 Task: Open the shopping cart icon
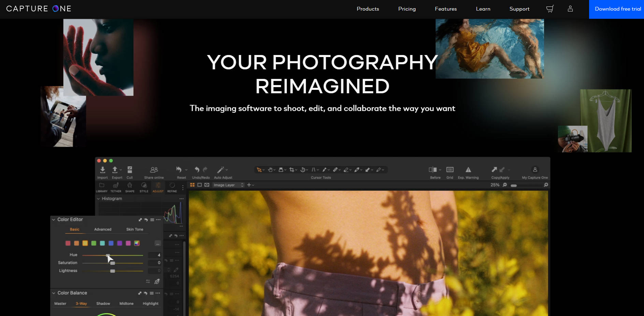click(x=550, y=9)
